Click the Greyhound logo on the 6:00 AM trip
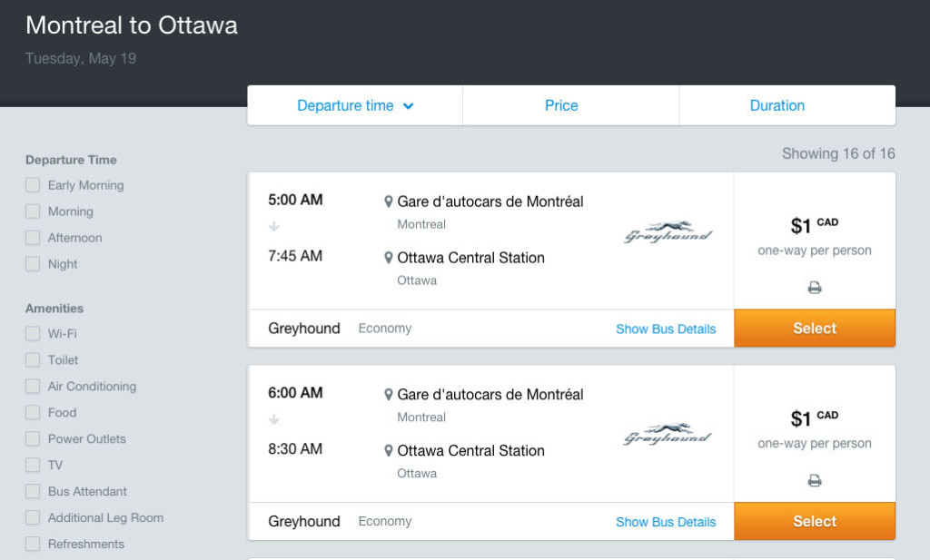Screen dimensions: 930x560 (x=668, y=435)
